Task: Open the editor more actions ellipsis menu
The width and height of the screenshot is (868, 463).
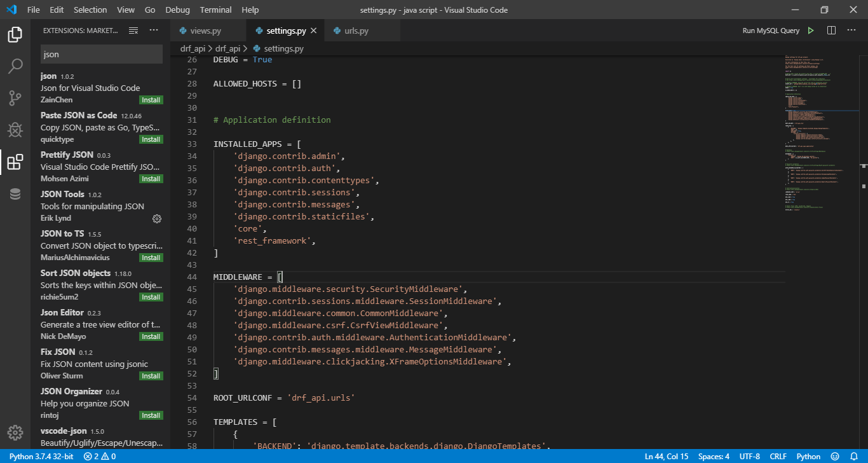Action: [851, 30]
